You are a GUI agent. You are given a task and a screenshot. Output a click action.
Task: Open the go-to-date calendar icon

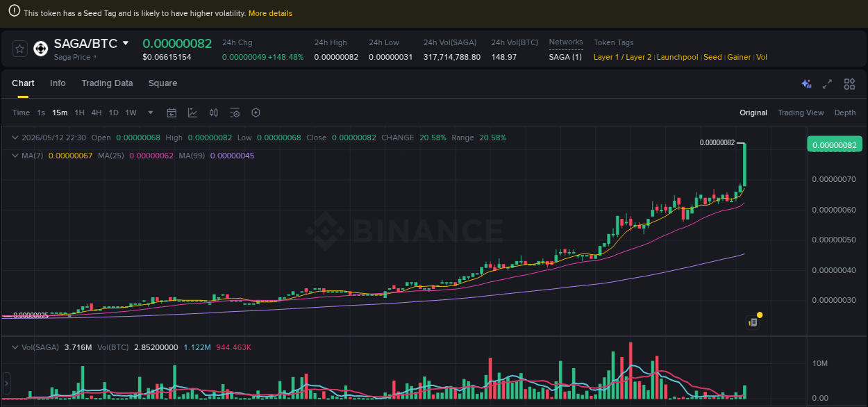(x=172, y=113)
